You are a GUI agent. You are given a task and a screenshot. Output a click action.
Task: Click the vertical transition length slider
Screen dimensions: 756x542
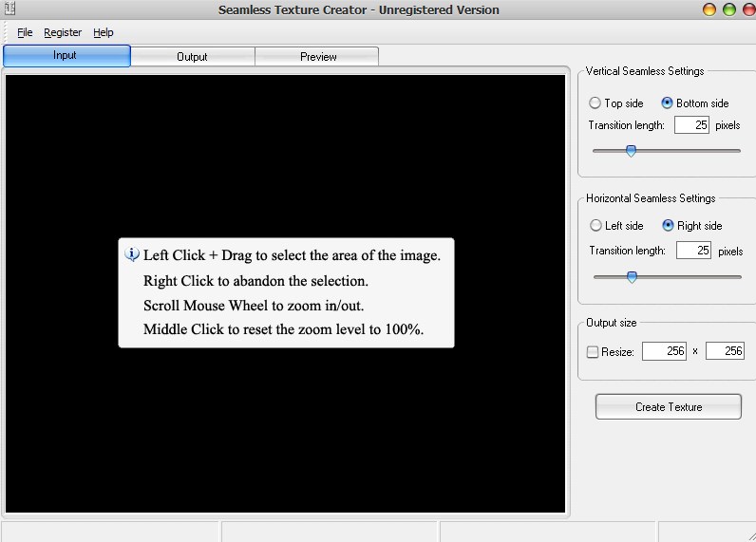[x=631, y=151]
